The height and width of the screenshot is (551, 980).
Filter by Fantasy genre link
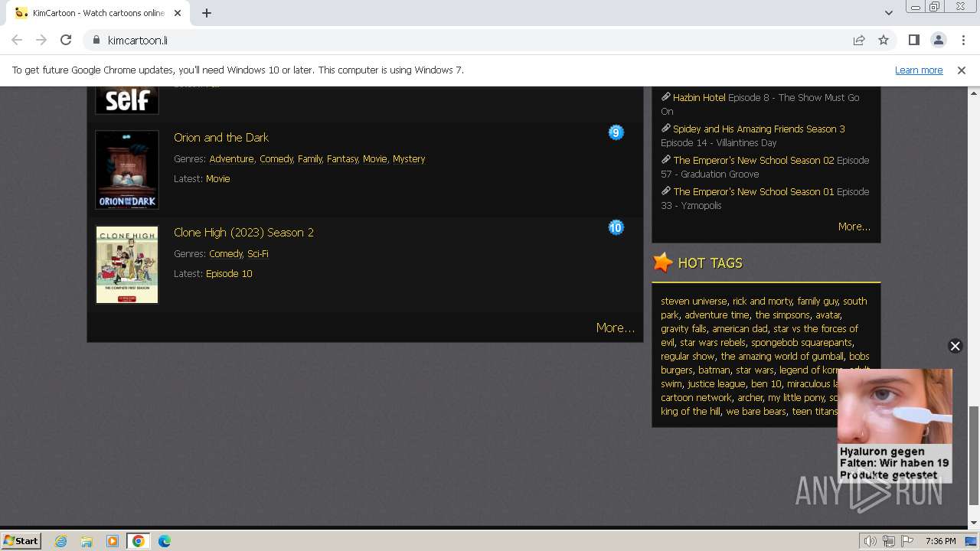[x=342, y=159]
